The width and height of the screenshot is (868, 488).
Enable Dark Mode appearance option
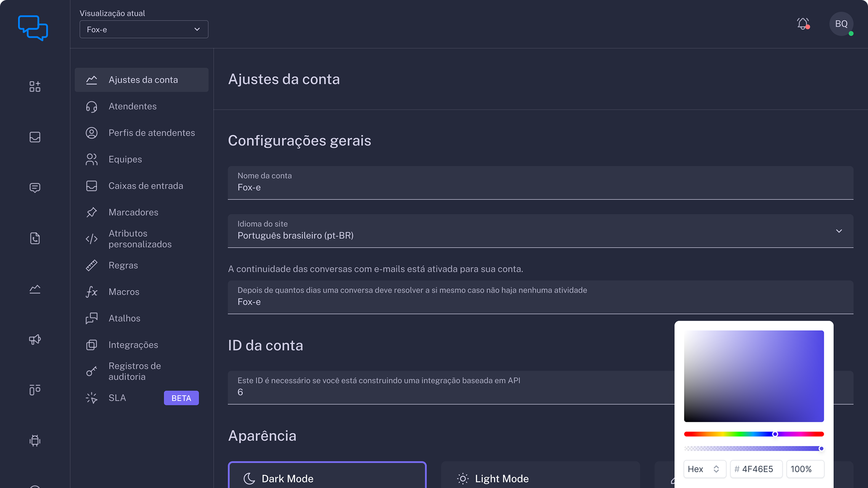click(327, 477)
